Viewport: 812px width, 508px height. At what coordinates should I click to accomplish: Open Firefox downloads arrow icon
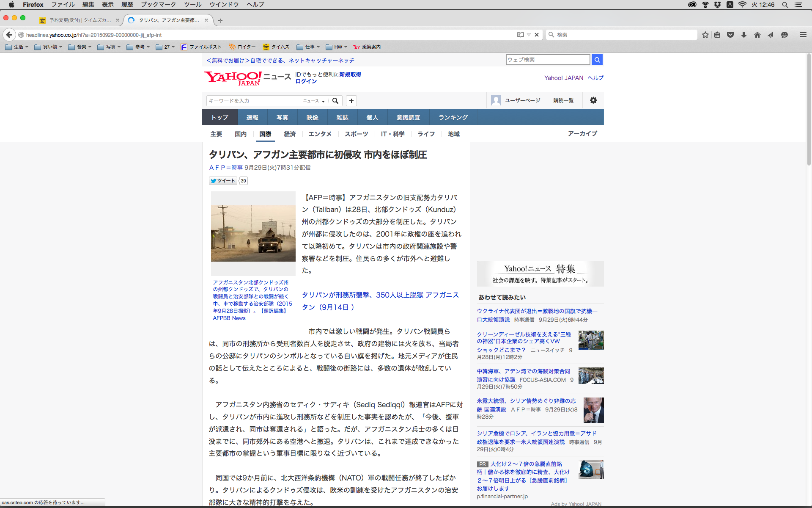[744, 35]
